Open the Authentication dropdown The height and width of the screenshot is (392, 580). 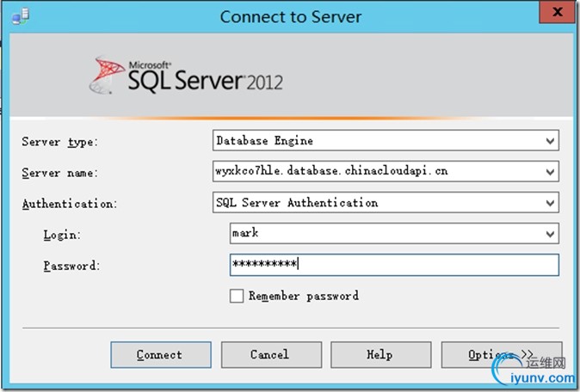(550, 203)
